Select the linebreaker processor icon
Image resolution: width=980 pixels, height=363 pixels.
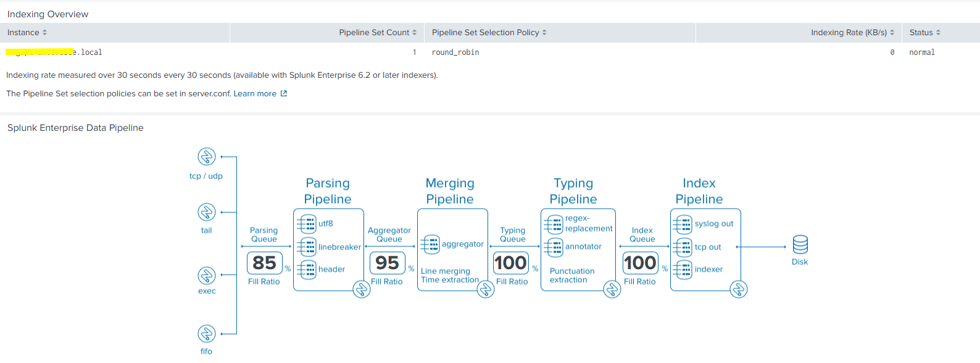(307, 247)
